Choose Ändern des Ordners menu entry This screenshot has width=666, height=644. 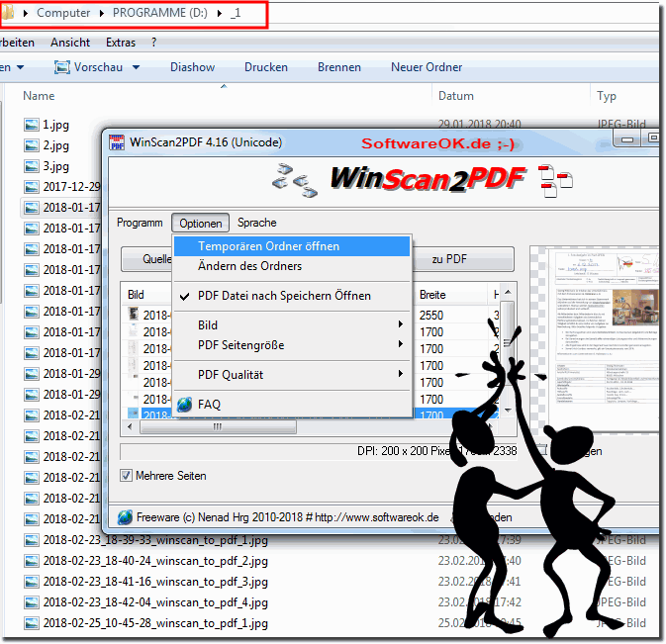coord(292,266)
